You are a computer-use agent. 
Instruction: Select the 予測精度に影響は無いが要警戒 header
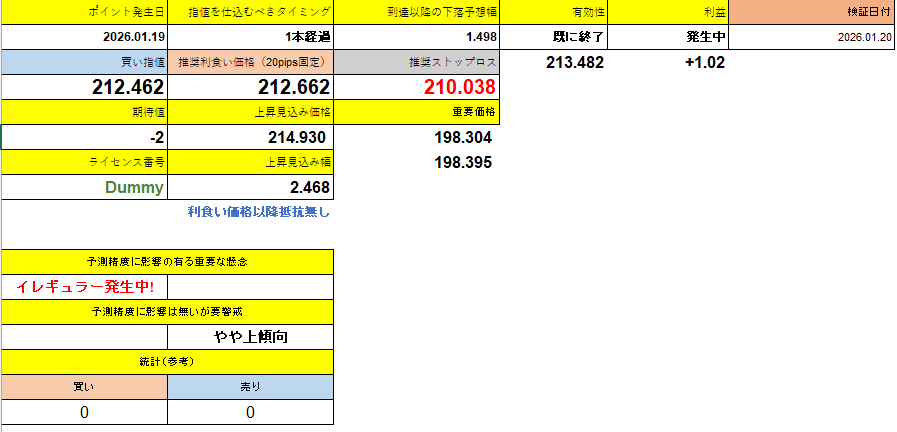coord(168,312)
